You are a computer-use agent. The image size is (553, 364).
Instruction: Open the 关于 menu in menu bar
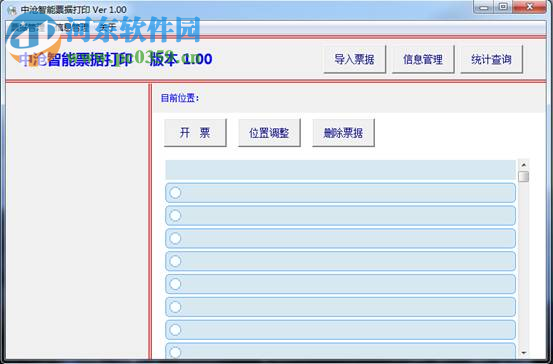click(108, 28)
